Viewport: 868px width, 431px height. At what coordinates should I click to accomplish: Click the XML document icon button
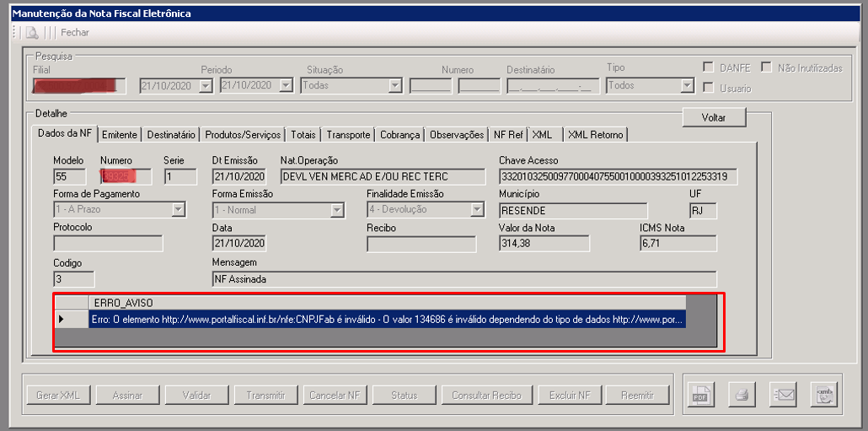coord(823,395)
